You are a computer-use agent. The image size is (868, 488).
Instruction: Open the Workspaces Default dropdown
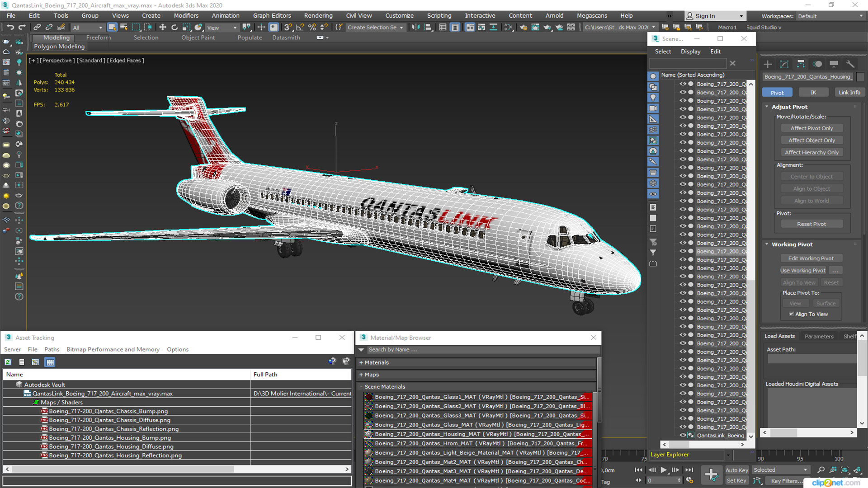click(830, 16)
